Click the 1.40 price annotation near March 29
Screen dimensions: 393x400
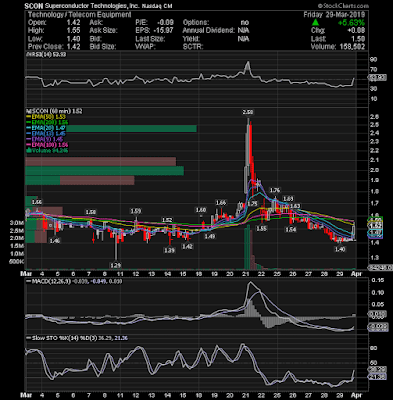340,249
